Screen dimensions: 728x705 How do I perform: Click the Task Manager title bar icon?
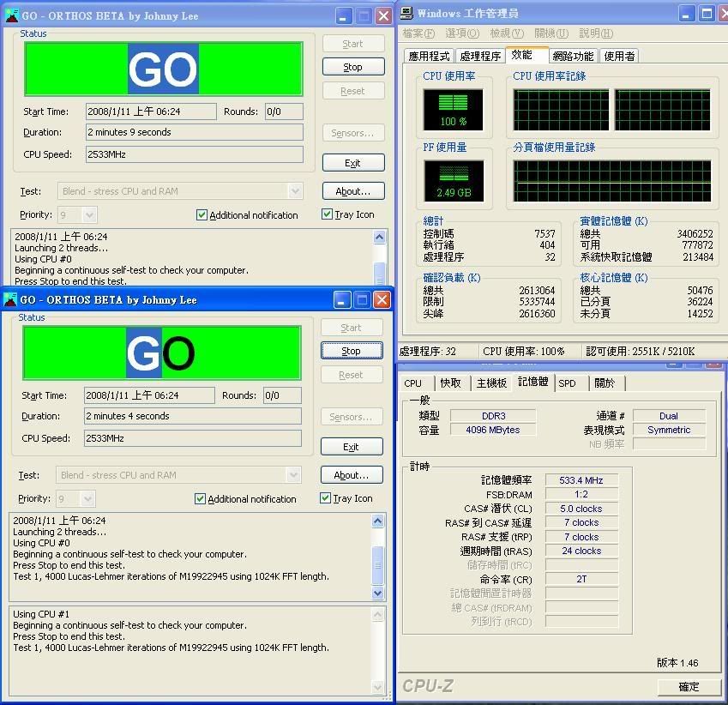tap(406, 13)
